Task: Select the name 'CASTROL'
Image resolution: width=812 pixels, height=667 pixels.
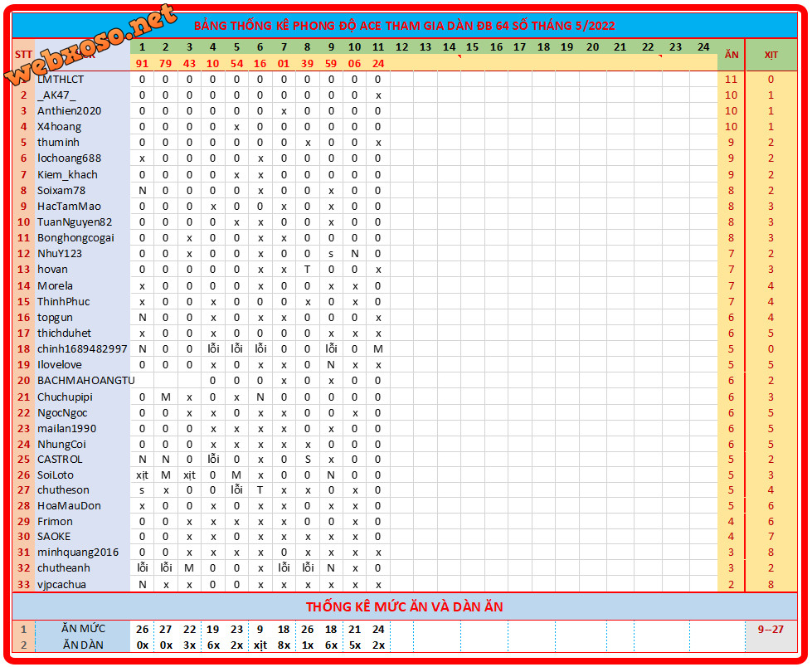Action: [60, 460]
